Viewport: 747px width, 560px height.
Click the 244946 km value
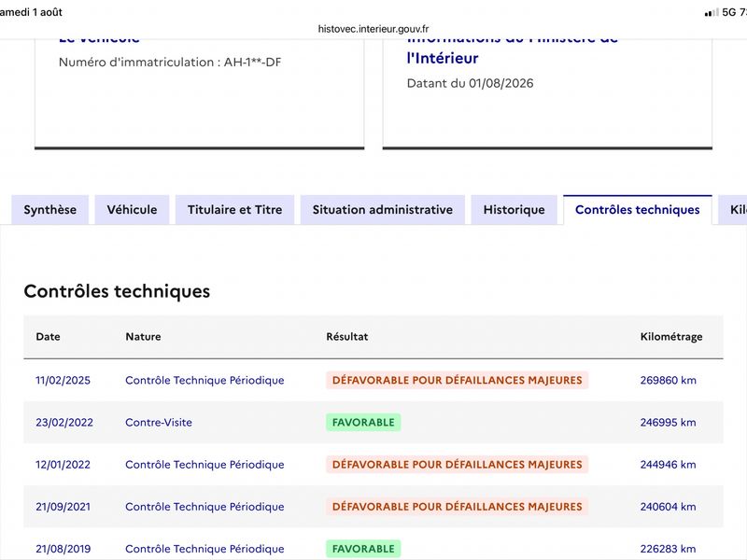(668, 465)
